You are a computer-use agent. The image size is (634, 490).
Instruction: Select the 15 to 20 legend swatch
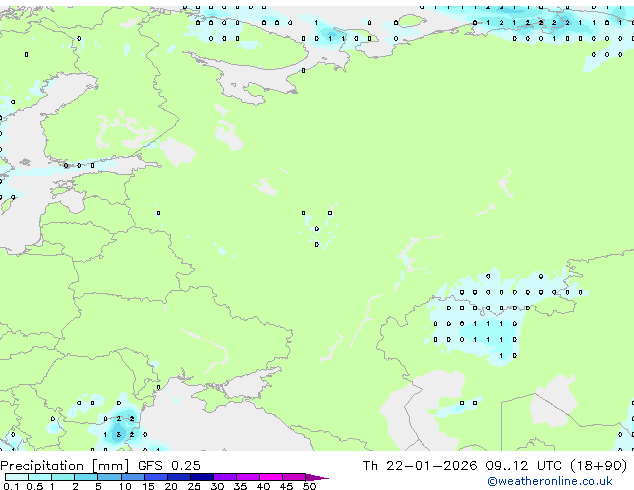[x=156, y=477]
